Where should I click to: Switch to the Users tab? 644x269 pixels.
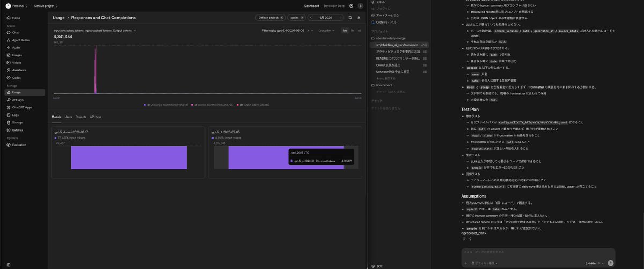[x=69, y=117]
